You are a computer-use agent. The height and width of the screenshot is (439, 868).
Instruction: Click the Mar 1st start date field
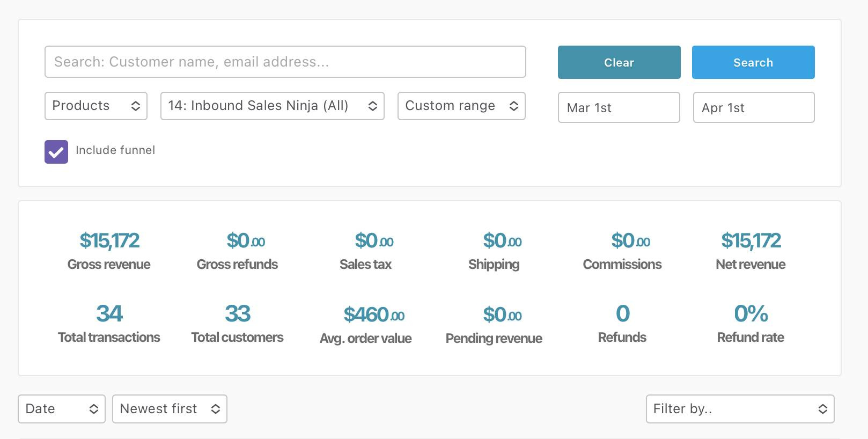[x=619, y=107]
